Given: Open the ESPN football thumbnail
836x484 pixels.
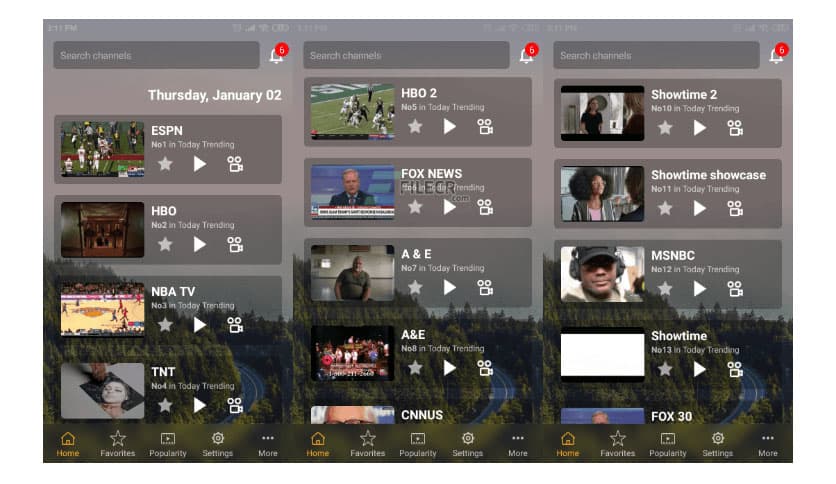Looking at the screenshot, I should [102, 149].
